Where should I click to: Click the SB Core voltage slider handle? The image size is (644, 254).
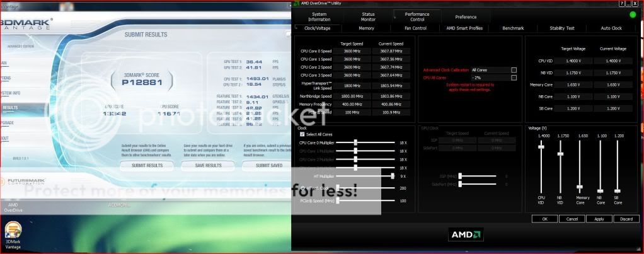point(618,191)
